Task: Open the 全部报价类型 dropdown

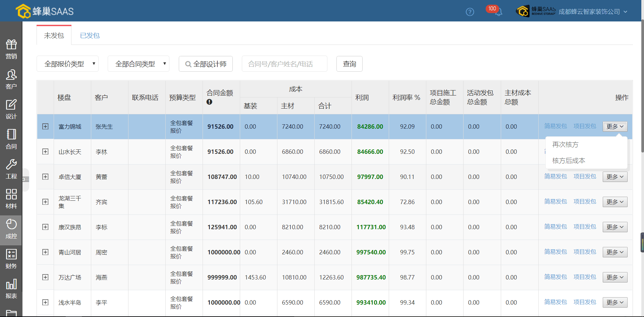Action: pos(67,64)
